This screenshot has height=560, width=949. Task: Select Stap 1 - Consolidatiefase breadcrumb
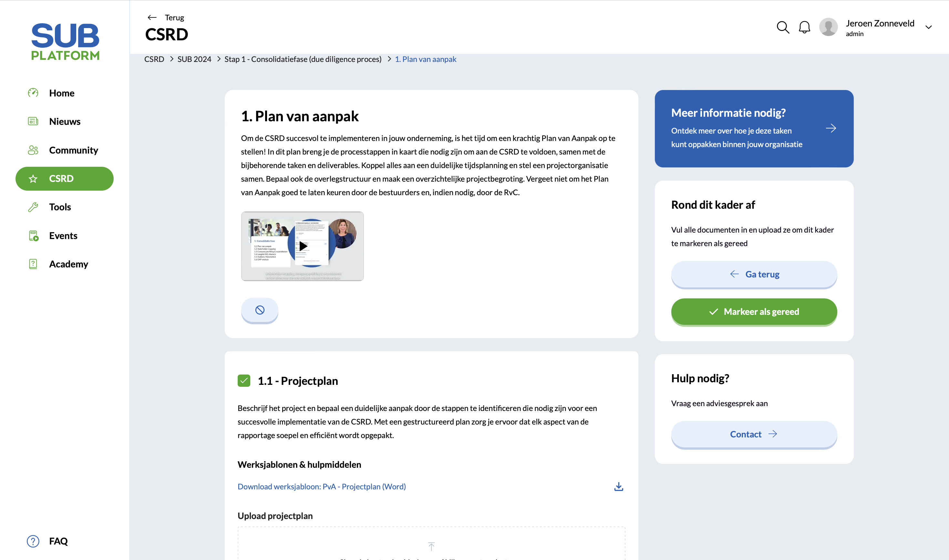click(x=303, y=59)
